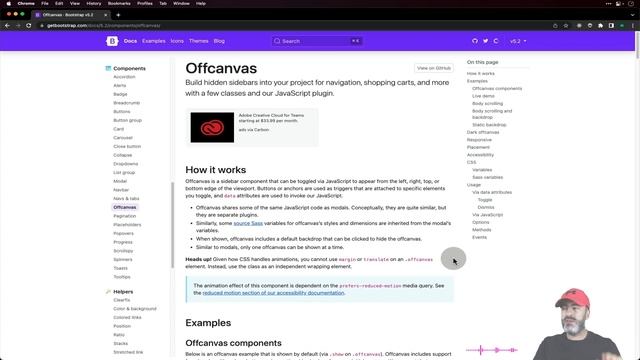Image resolution: width=640 pixels, height=360 pixels.
Task: Go to Toasts in sidebar
Action: coord(120,268)
